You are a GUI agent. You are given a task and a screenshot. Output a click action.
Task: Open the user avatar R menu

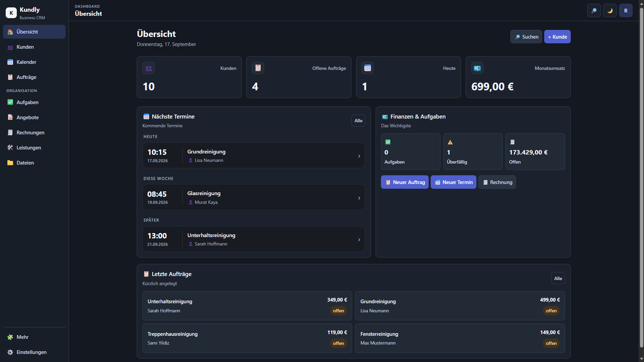coord(626,11)
